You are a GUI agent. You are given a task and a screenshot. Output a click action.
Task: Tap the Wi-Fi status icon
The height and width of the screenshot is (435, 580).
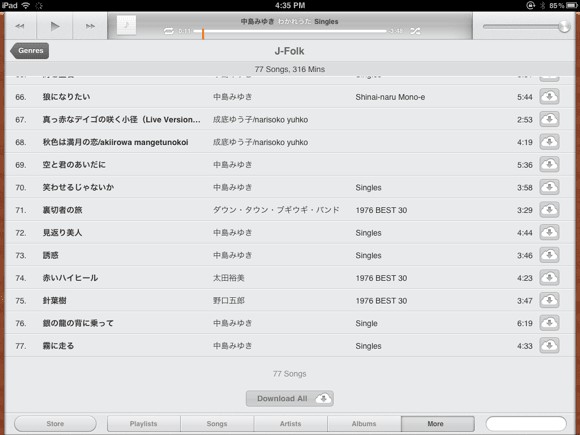click(26, 5)
